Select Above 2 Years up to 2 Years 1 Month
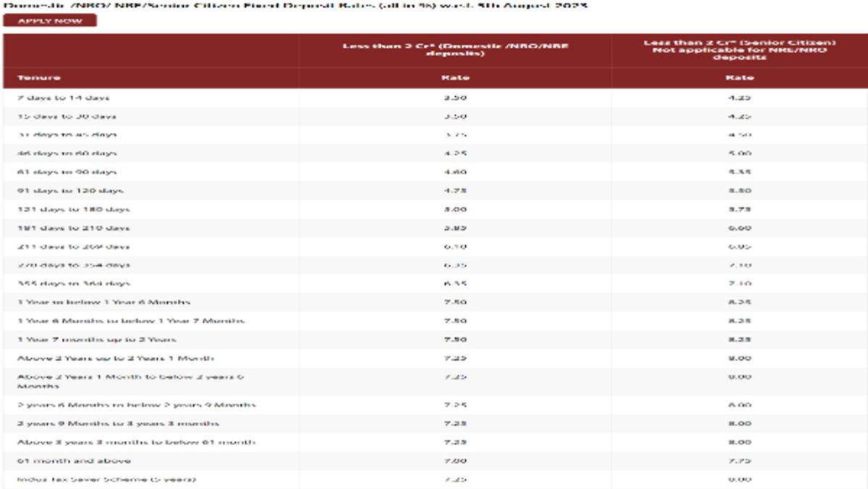This screenshot has height=489, width=868. coord(116,359)
